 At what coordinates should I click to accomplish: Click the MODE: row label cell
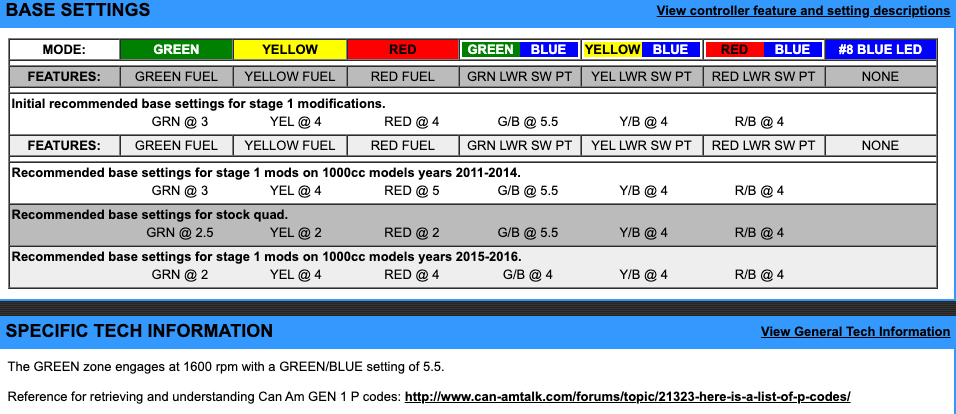click(x=64, y=49)
